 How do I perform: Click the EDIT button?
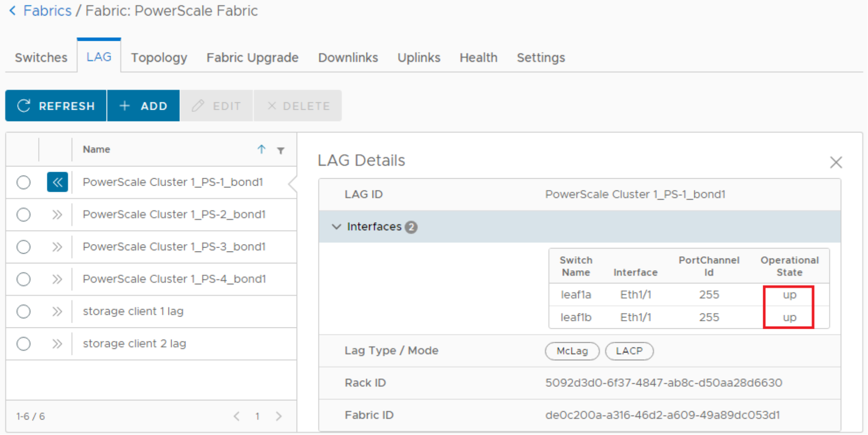217,106
